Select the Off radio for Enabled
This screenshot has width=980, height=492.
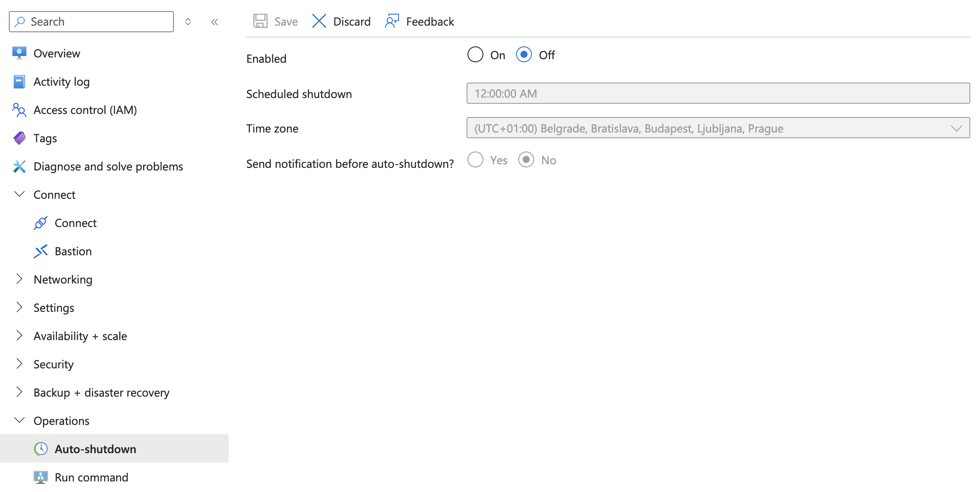pos(524,55)
